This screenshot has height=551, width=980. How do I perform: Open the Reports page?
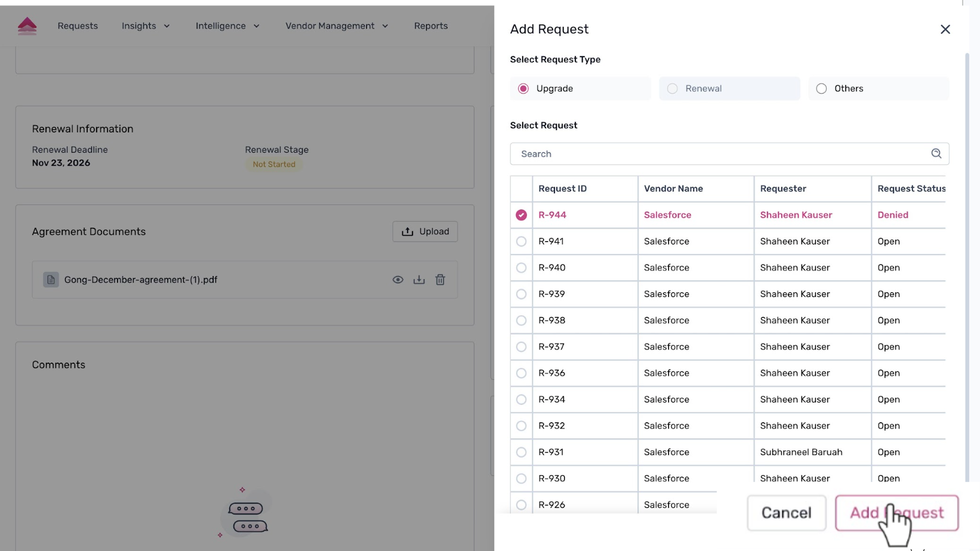coord(430,26)
